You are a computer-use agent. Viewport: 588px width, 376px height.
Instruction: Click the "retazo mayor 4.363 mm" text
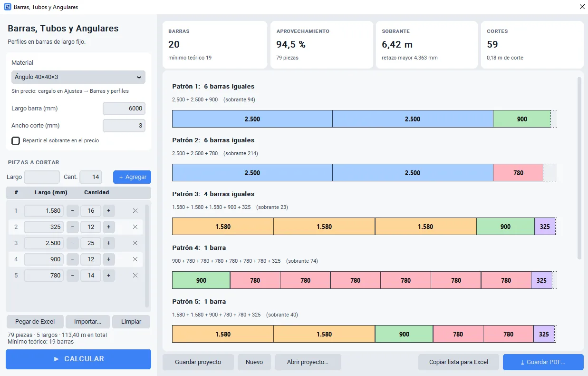pyautogui.click(x=410, y=58)
